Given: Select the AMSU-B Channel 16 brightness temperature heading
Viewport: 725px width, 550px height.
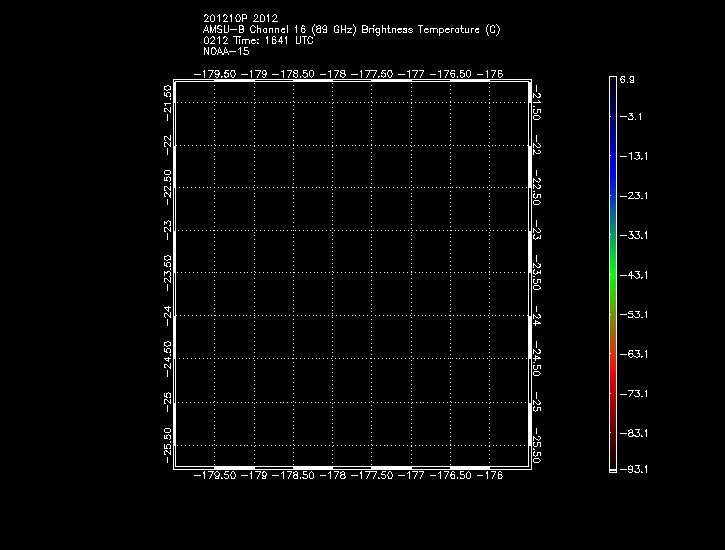Looking at the screenshot, I should pyautogui.click(x=351, y=29).
